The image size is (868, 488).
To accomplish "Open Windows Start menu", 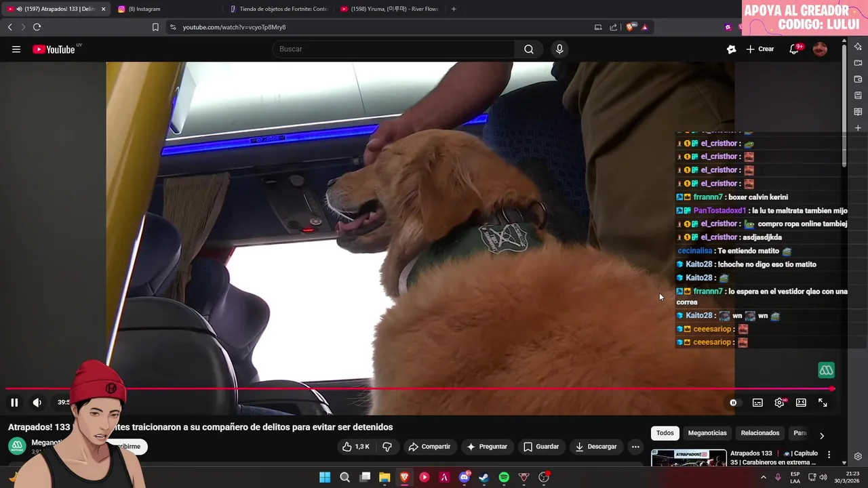I will coord(325,477).
